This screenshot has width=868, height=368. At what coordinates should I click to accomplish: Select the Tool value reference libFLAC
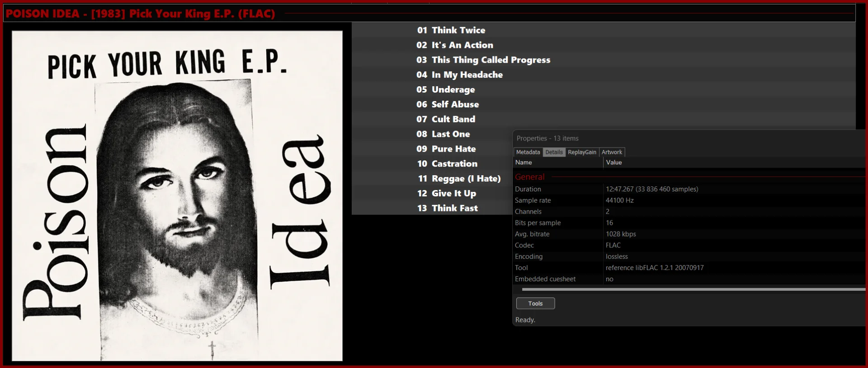(655, 268)
